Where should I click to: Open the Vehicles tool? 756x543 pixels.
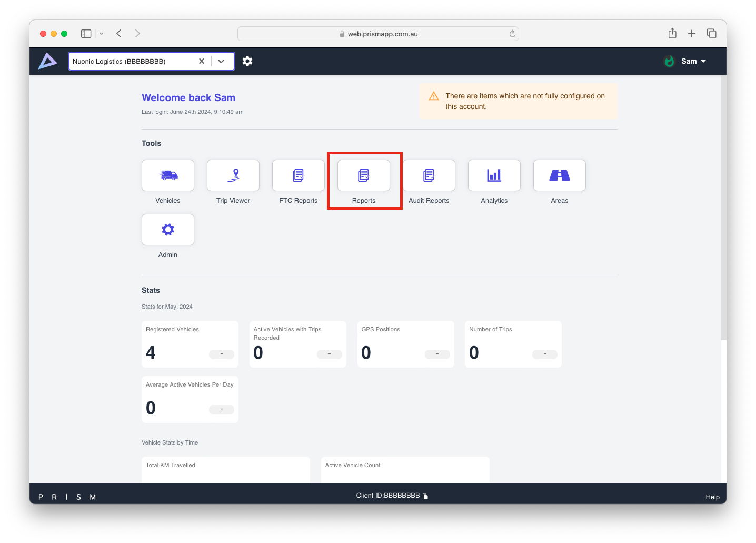point(168,175)
